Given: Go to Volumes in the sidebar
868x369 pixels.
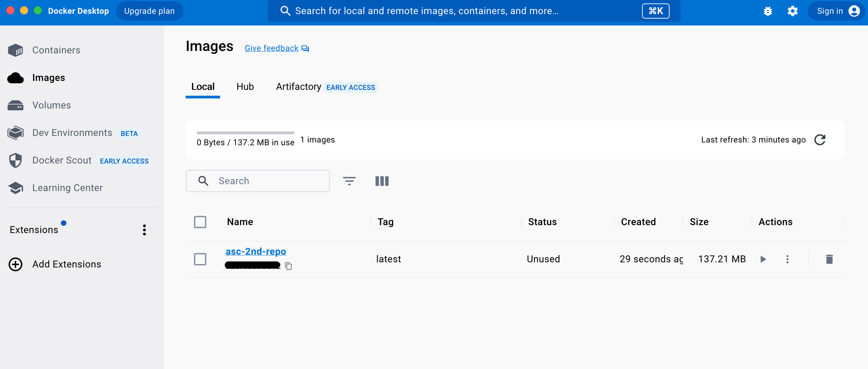Looking at the screenshot, I should click(x=52, y=105).
